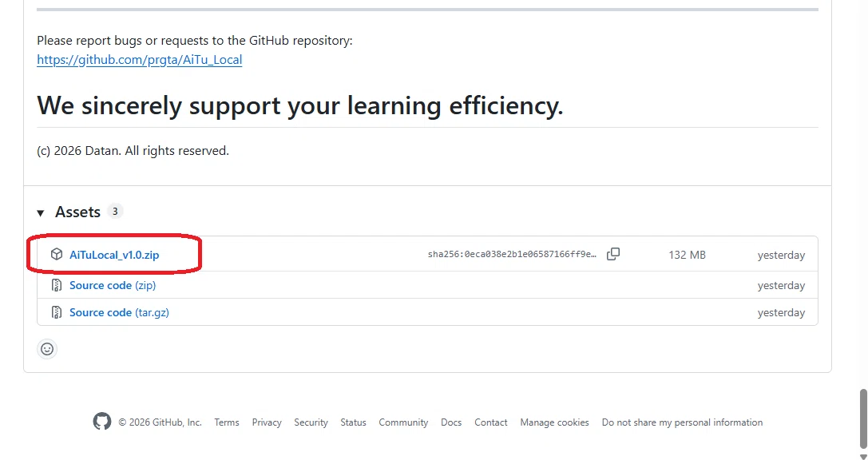Click the vertical scrollbar thumb
The width and height of the screenshot is (868, 460).
tap(863, 418)
